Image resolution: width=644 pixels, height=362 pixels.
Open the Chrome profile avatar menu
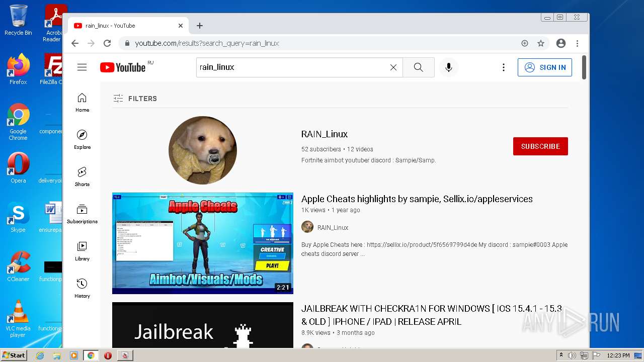pos(561,43)
